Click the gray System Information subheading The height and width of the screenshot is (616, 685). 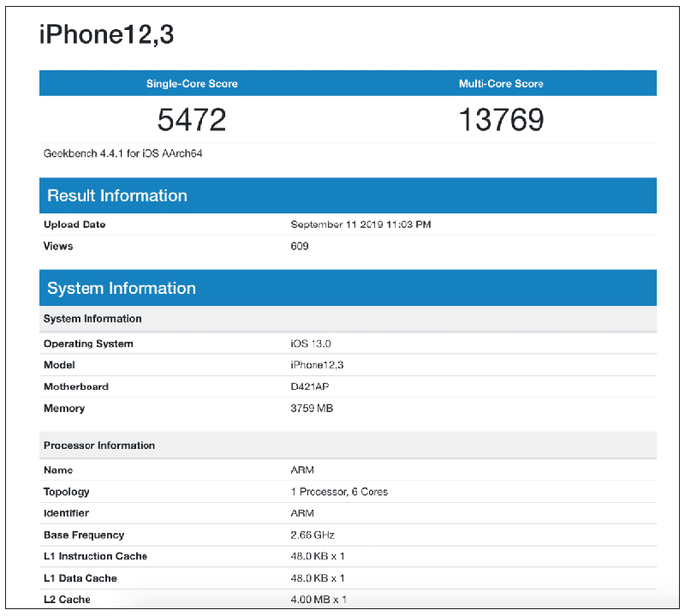click(92, 319)
